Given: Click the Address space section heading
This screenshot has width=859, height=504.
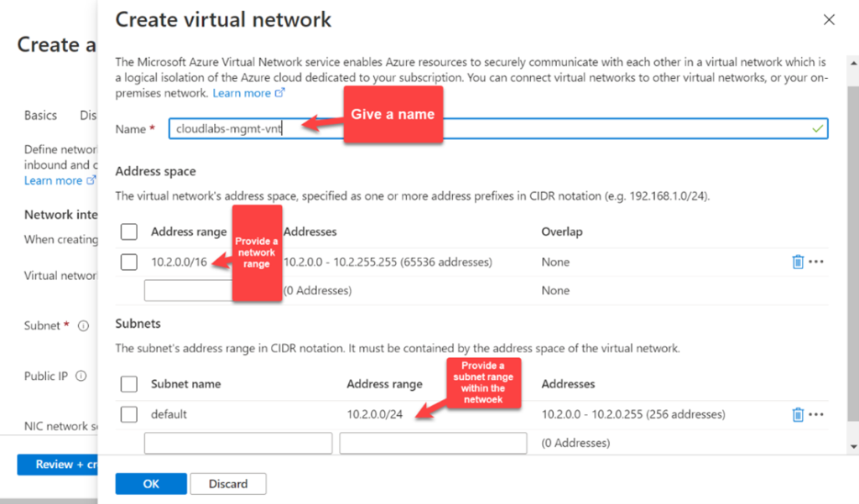Looking at the screenshot, I should point(155,171).
